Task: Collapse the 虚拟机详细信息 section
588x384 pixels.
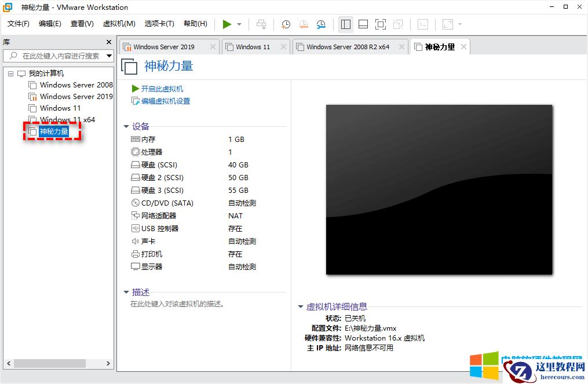Action: 301,307
